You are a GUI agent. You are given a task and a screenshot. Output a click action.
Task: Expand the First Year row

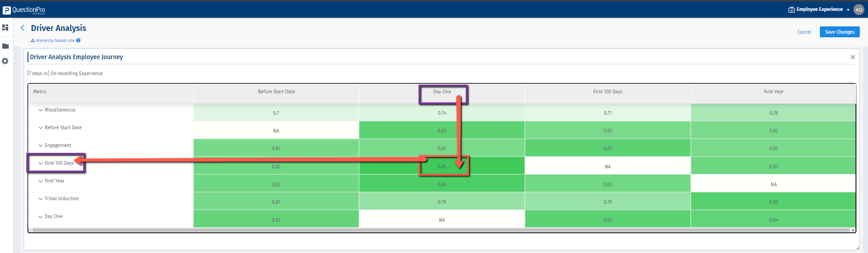[40, 181]
